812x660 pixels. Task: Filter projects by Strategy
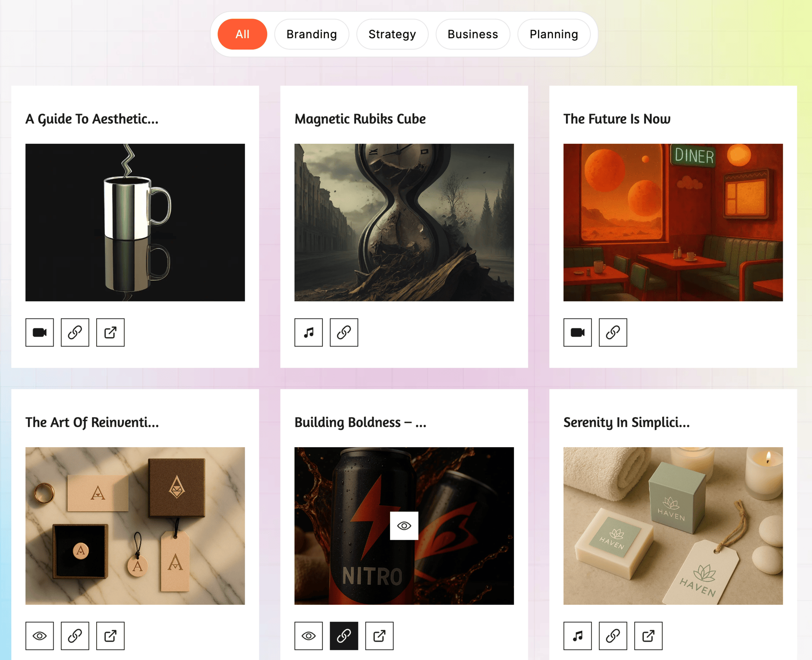tap(392, 34)
